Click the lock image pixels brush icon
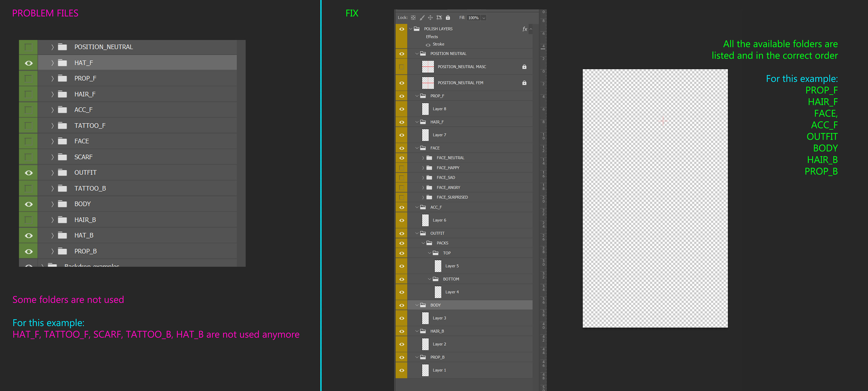Image resolution: width=868 pixels, height=391 pixels. (x=422, y=18)
